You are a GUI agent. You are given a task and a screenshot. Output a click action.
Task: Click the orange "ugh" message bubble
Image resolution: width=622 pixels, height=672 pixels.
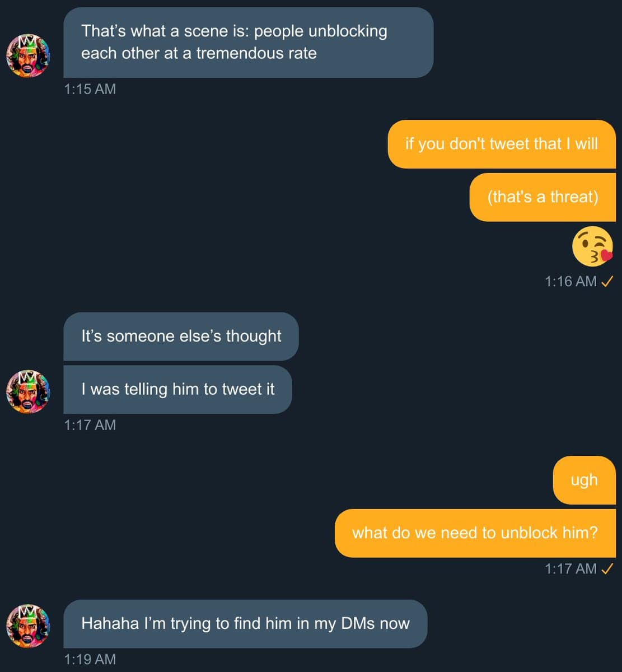584,480
